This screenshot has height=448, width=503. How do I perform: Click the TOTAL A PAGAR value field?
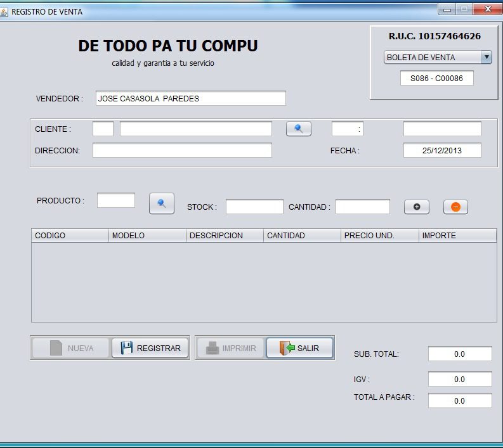click(460, 400)
